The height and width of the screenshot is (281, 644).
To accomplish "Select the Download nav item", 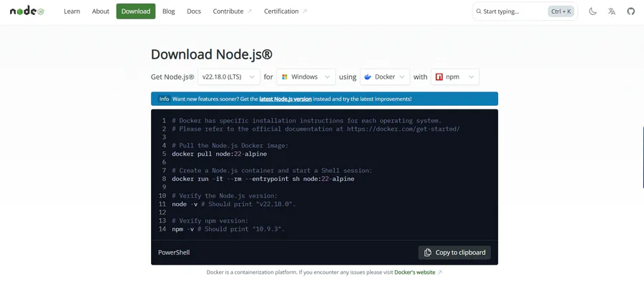I will click(x=136, y=11).
